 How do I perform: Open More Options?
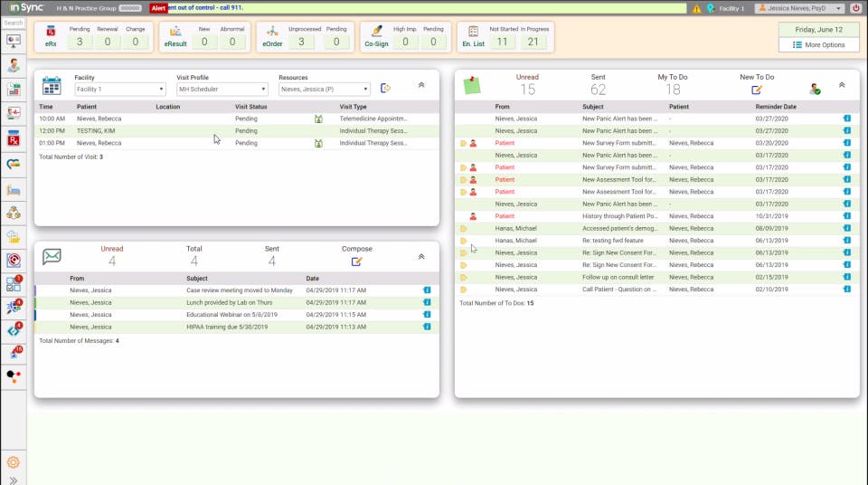click(819, 45)
